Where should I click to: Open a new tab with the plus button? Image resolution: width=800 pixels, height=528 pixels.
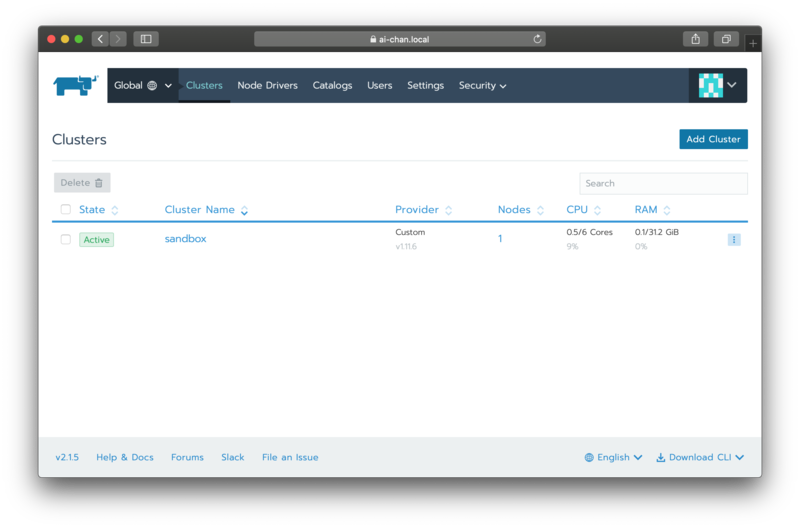coord(753,43)
